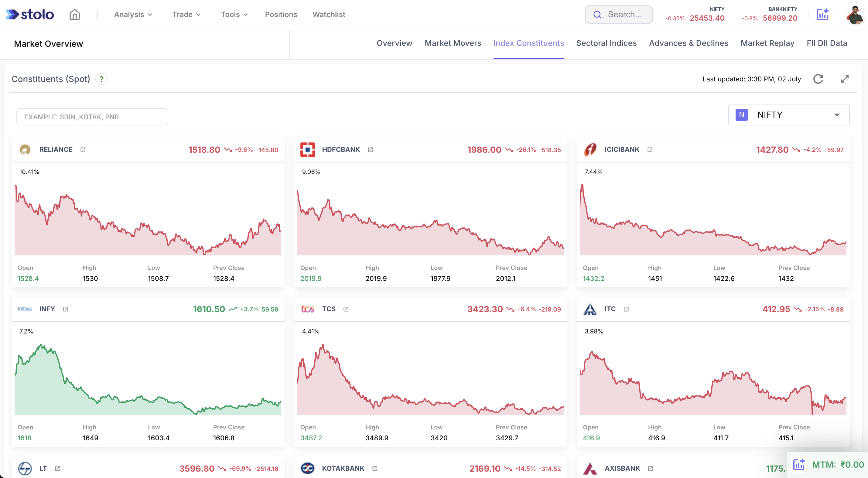Click the Axis Bank logo
Image resolution: width=868 pixels, height=478 pixels.
(590, 469)
